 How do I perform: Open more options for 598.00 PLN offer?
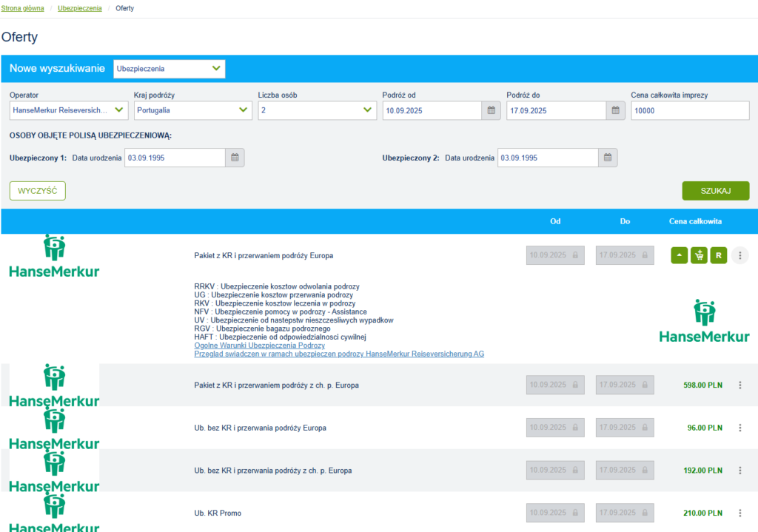(x=740, y=385)
